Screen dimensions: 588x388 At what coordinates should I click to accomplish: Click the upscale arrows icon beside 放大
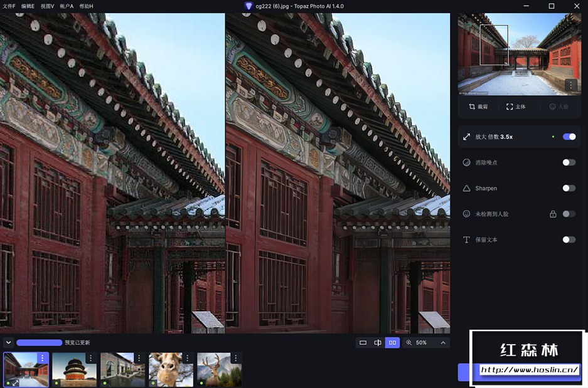pyautogui.click(x=466, y=137)
